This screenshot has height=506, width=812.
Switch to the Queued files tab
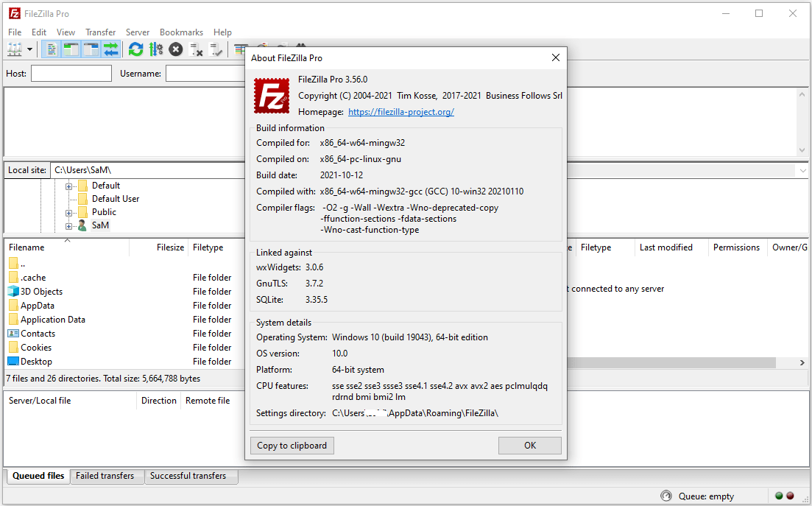[x=38, y=476]
